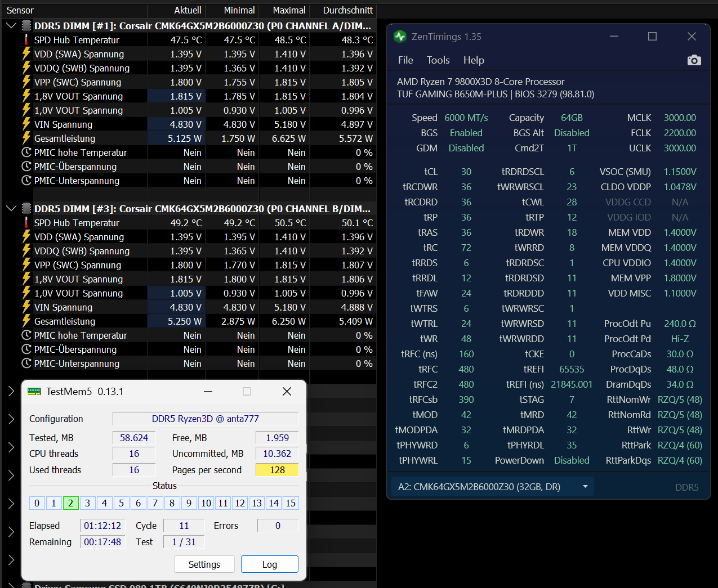Click lightning icon beside DIMM #3 Gesamtleistung
Screen dimensions: 718x588
[26, 321]
